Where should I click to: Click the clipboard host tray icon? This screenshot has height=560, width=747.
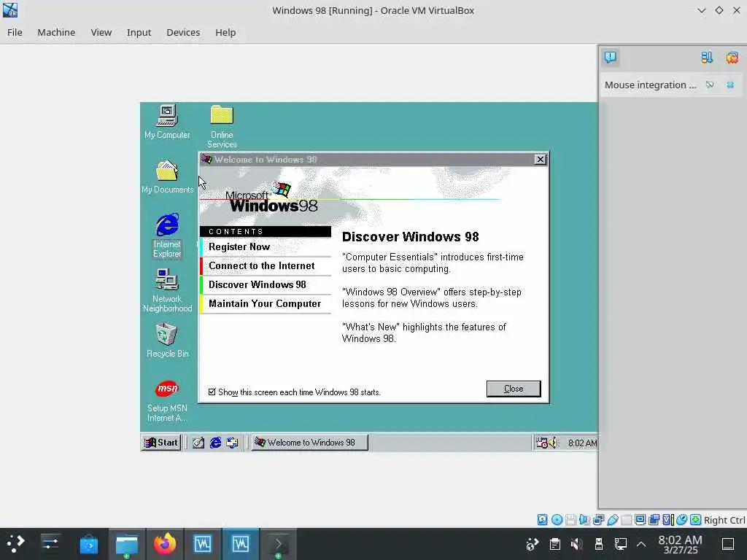(x=554, y=544)
